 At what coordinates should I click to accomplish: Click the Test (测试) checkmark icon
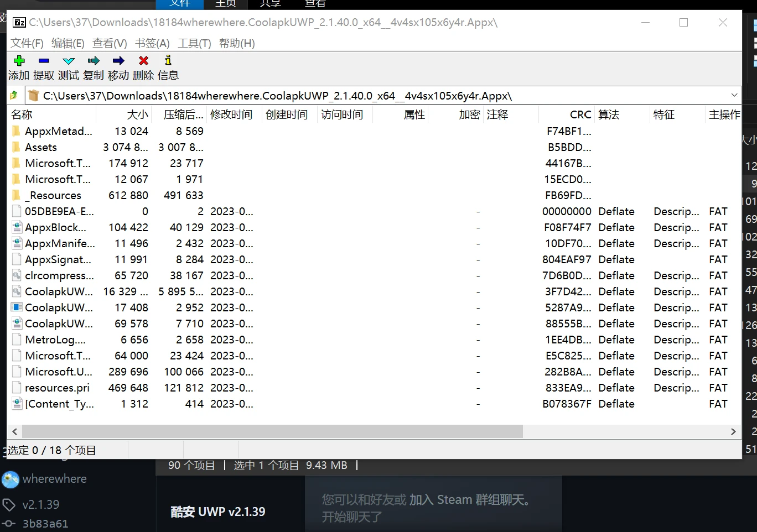click(69, 61)
